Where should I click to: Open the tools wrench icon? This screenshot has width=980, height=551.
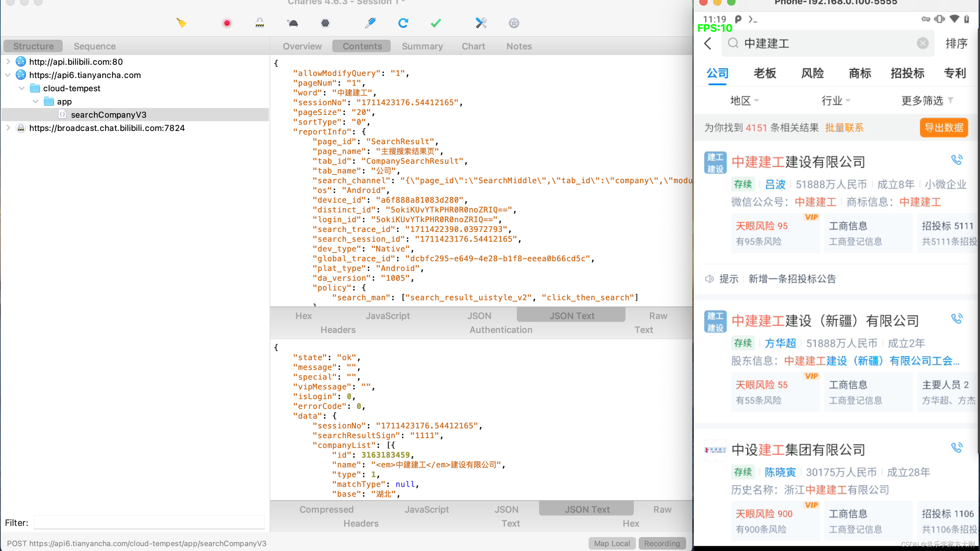coord(481,23)
